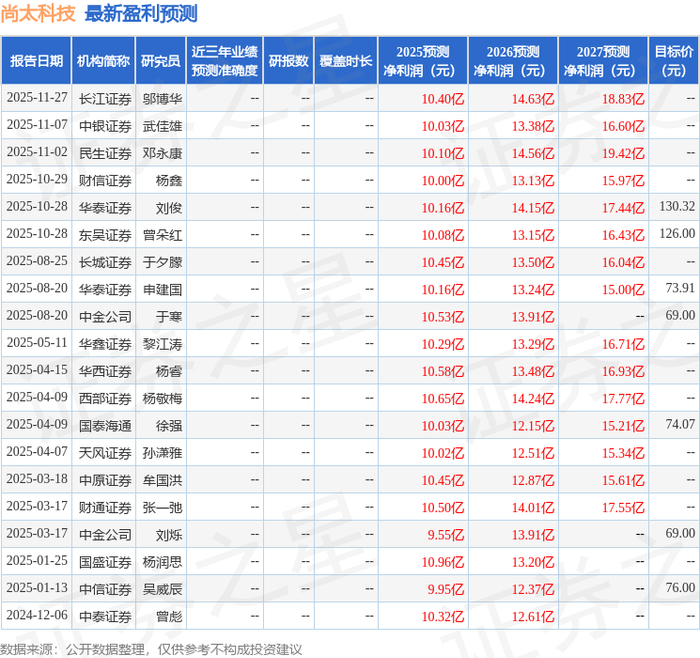Click the 研究员 column header
The image size is (700, 658).
coord(160,61)
